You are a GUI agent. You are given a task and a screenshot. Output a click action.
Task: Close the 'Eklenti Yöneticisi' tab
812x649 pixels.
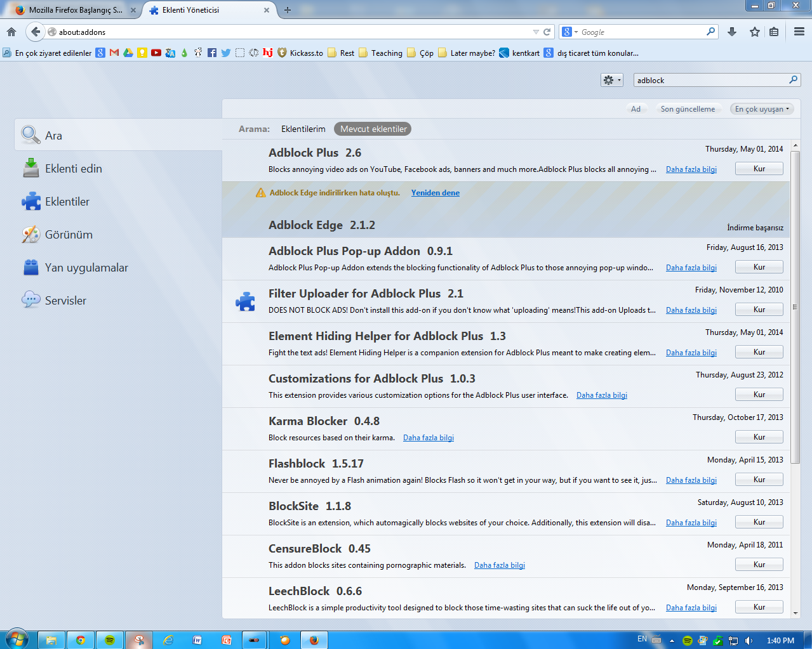pos(267,10)
